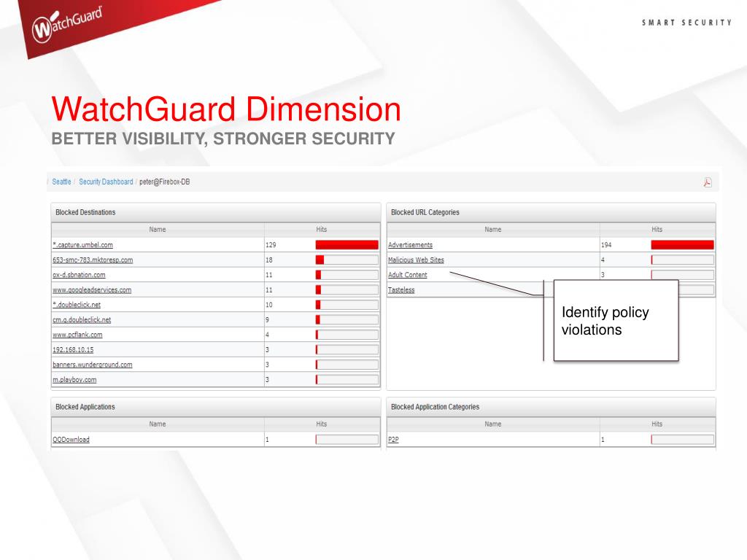Click the 194 hits value
The height and width of the screenshot is (560, 747).
click(606, 245)
